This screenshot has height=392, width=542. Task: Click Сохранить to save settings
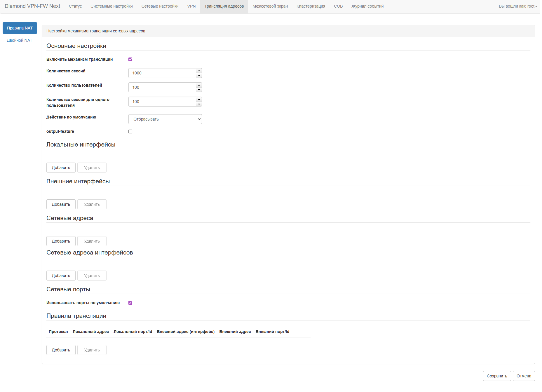pos(496,376)
